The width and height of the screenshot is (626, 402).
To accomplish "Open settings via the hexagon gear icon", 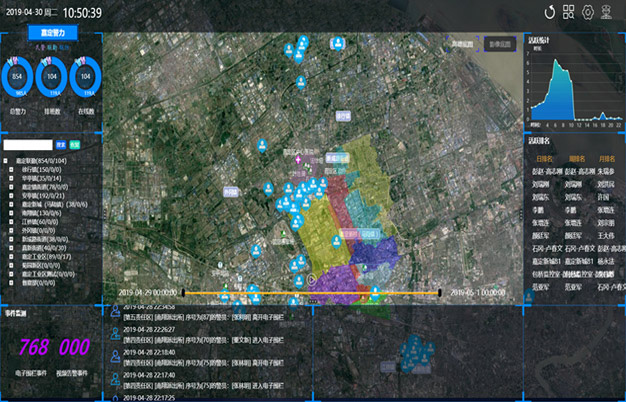I will point(588,12).
